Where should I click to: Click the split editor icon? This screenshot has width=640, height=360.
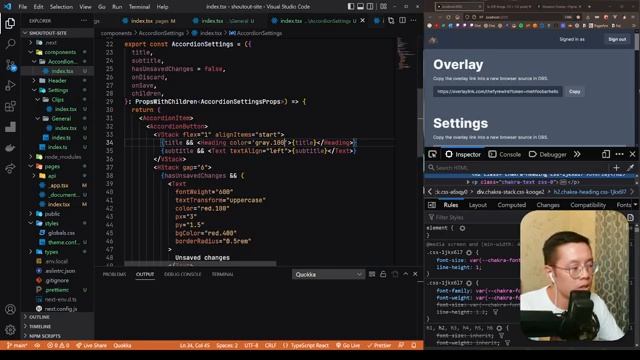(x=402, y=20)
